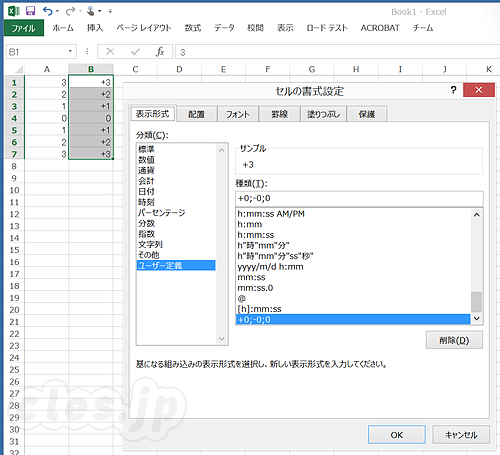500x455 pixels.
Task: Switch to the 配置 dialog tab
Action: 196,114
